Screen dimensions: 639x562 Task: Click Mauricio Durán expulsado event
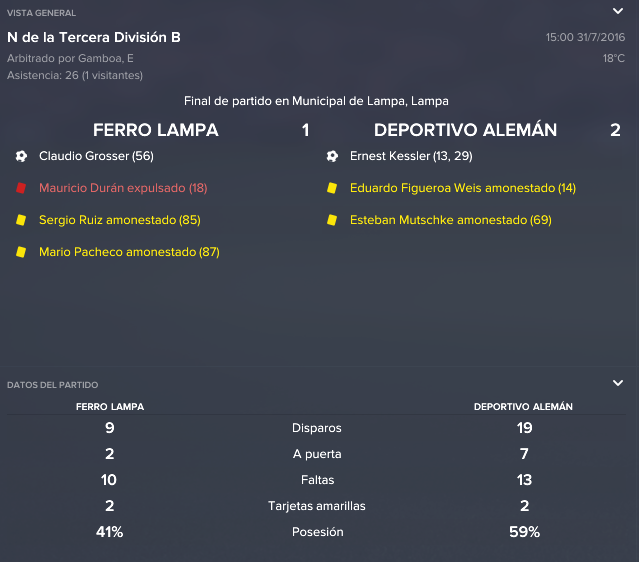[123, 188]
